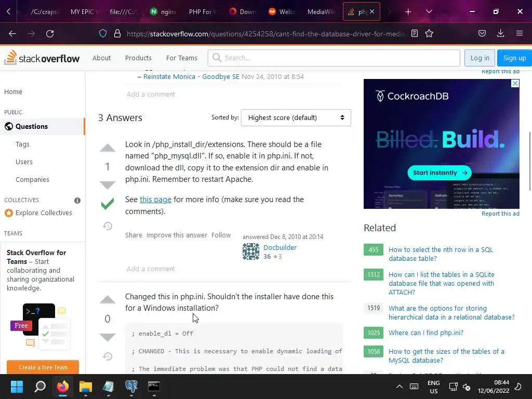This screenshot has width=532, height=399.
Task: Upvote the Docbuilder answer
Action: click(x=107, y=148)
